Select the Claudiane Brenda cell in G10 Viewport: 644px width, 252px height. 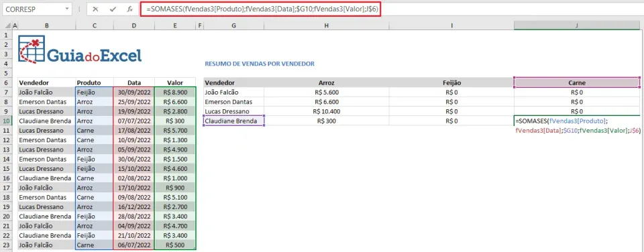coord(233,121)
